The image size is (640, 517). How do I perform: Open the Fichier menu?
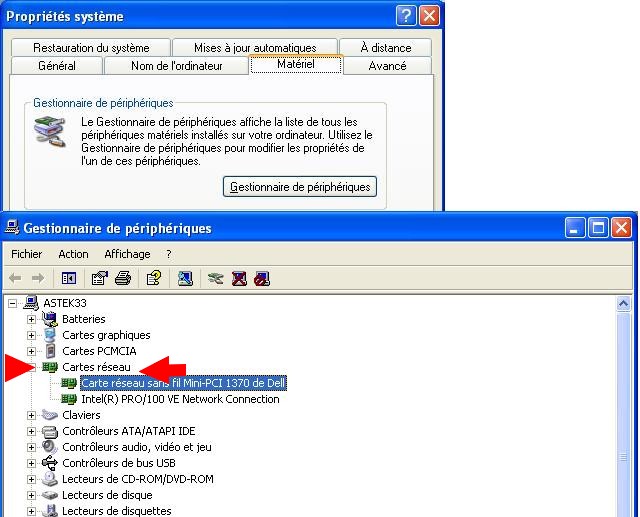(x=27, y=254)
